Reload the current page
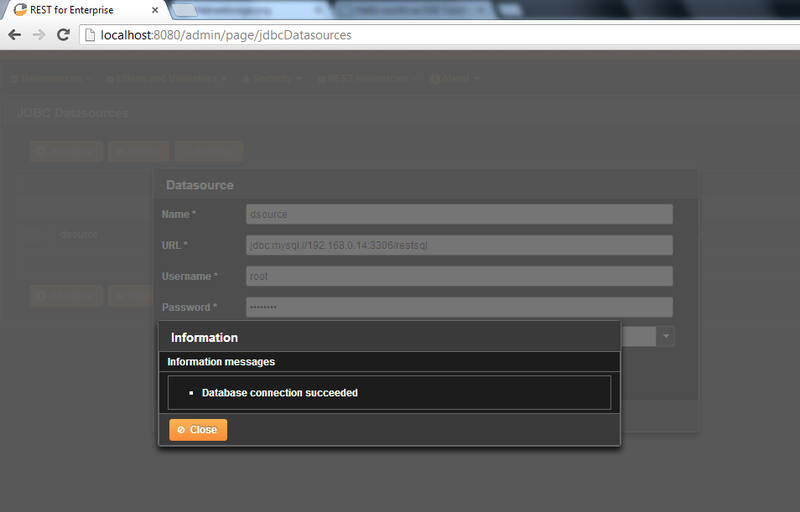Viewport: 800px width, 512px height. click(x=63, y=35)
